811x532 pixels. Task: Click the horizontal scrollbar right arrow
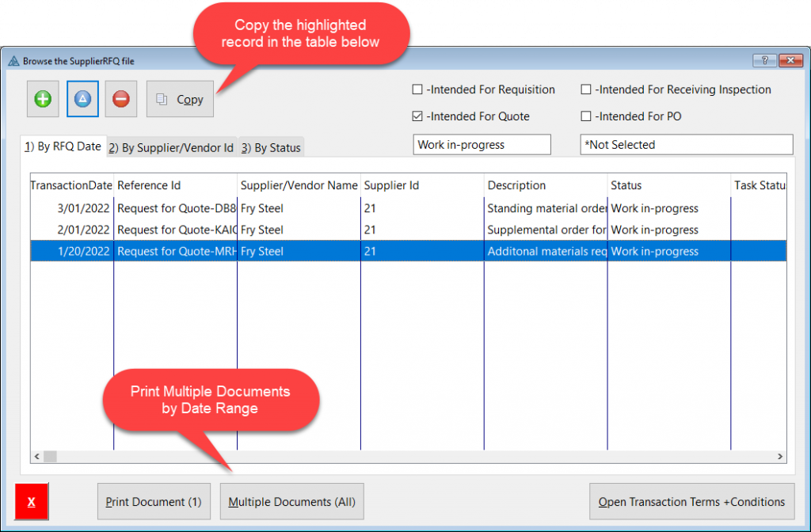[780, 457]
